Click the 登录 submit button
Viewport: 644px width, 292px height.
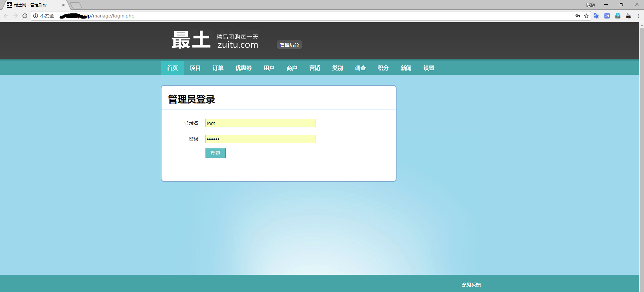(216, 153)
